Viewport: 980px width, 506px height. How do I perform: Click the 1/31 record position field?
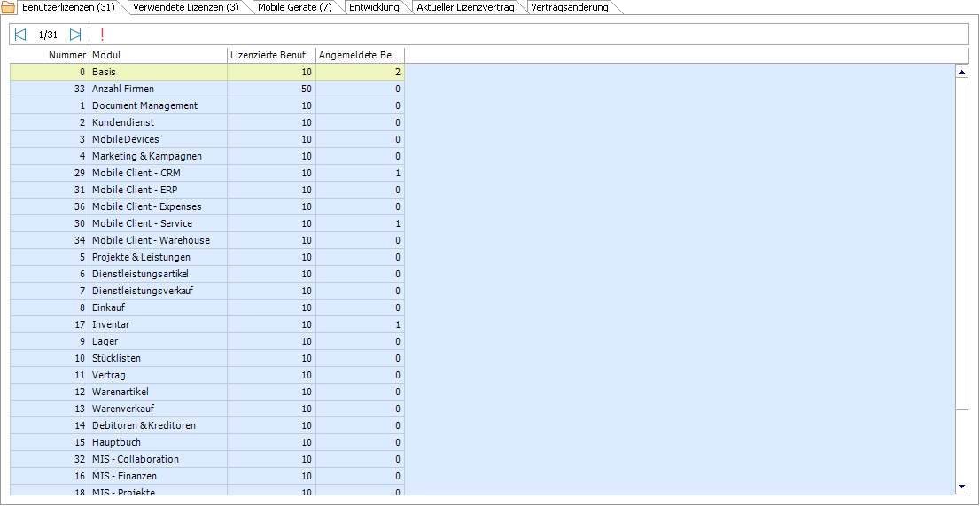[x=48, y=35]
